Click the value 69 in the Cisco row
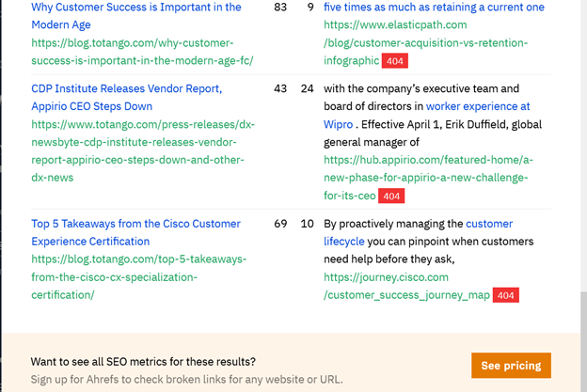 [280, 224]
